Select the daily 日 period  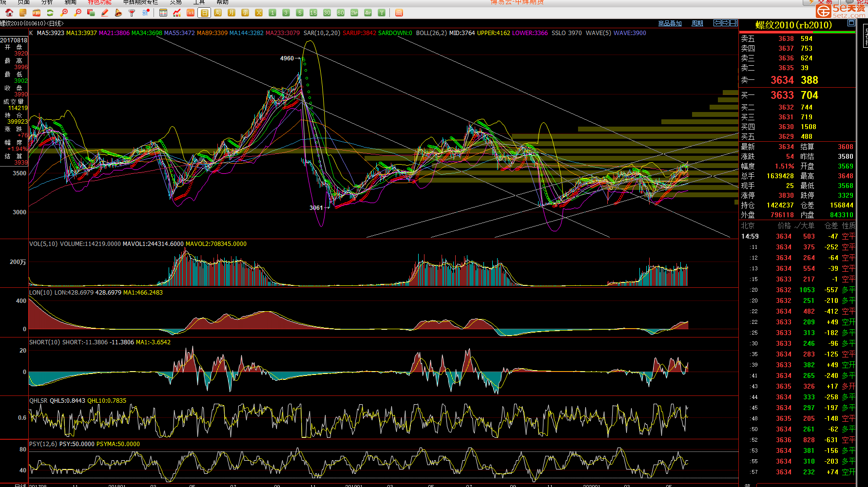[x=204, y=13]
